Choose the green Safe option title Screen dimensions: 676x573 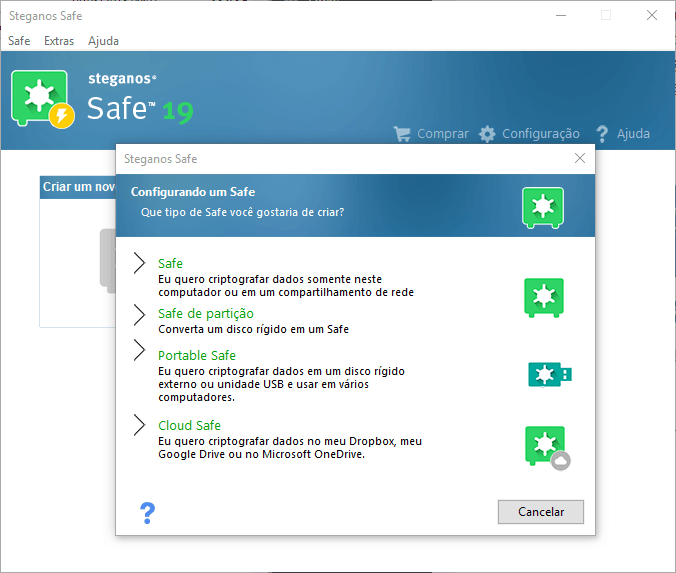tap(170, 263)
